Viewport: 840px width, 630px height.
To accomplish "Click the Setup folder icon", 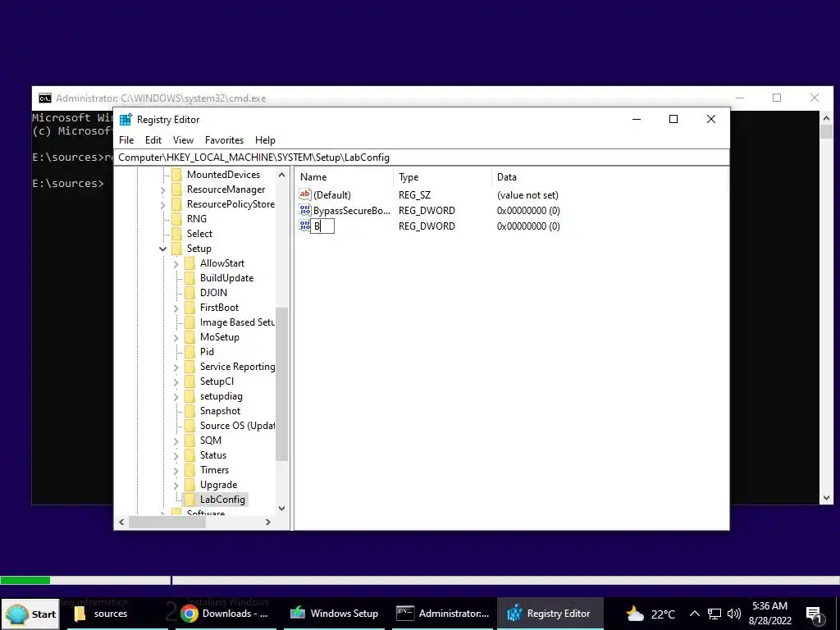I will tap(176, 249).
